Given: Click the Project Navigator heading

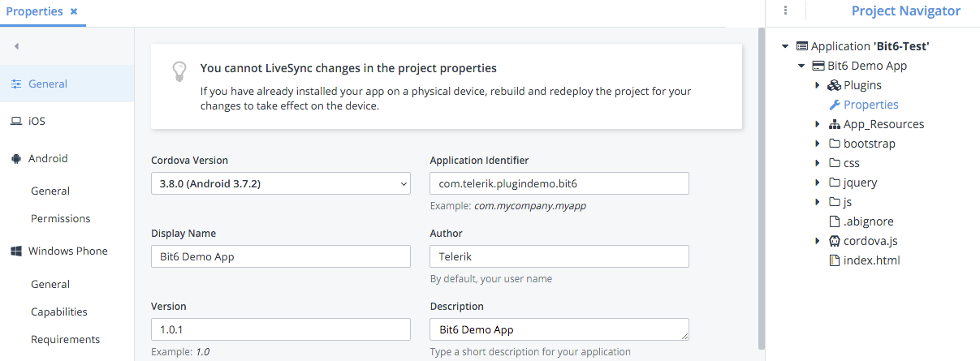Looking at the screenshot, I should 906,11.
